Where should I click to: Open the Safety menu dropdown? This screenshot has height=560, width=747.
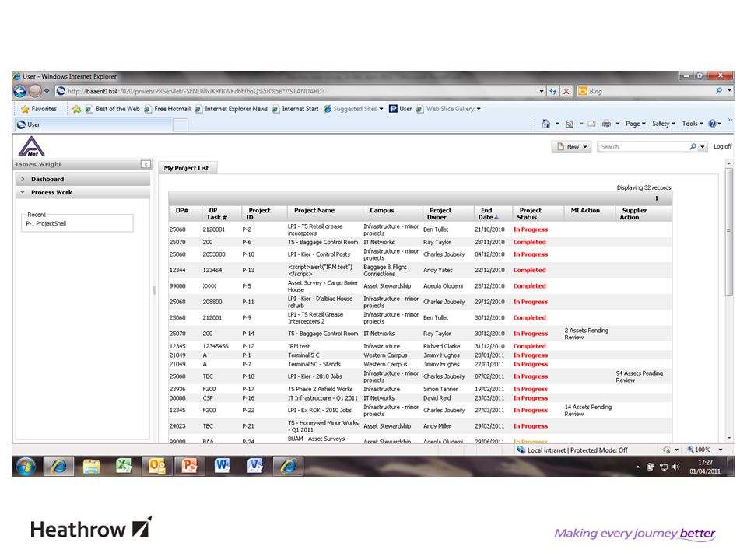point(664,124)
